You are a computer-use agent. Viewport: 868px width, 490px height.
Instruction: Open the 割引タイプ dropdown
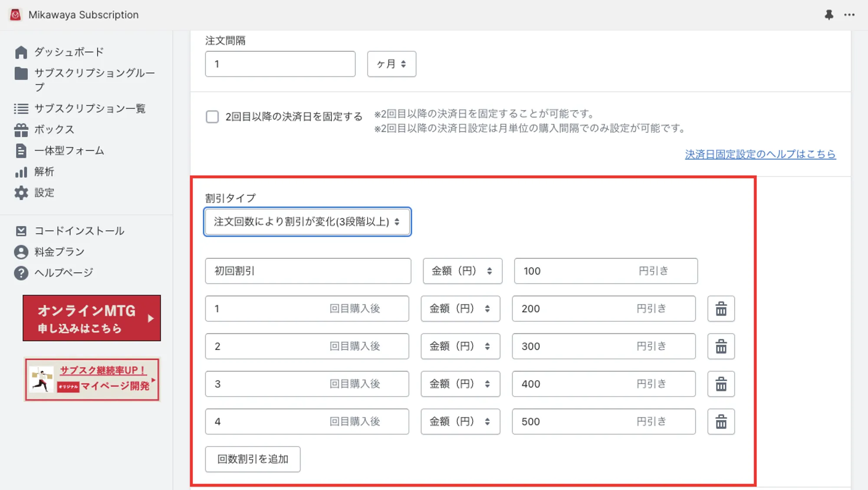click(307, 222)
